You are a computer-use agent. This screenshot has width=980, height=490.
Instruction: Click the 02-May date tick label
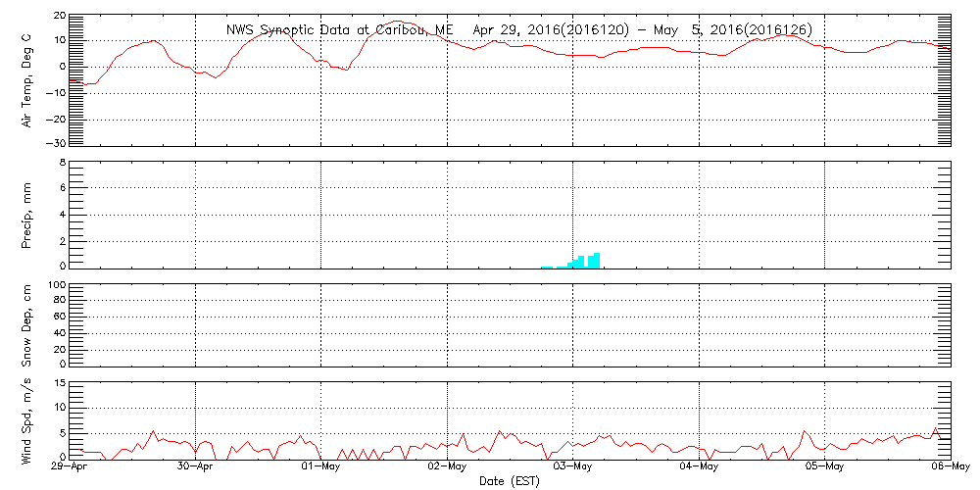(x=448, y=467)
